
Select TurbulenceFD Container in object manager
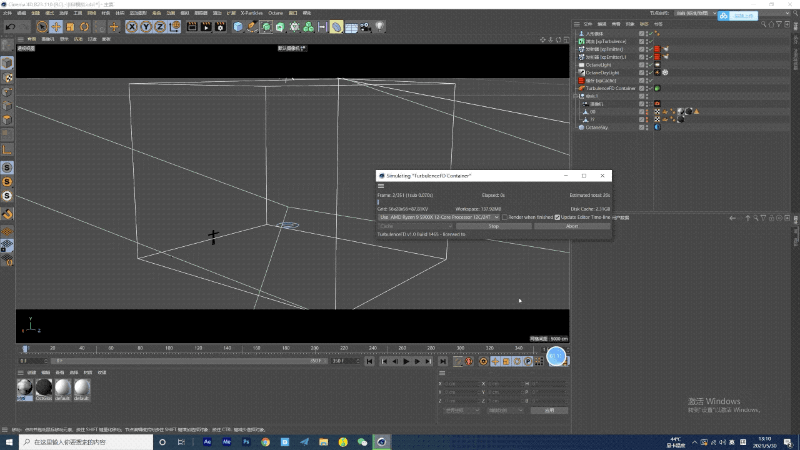pos(610,88)
